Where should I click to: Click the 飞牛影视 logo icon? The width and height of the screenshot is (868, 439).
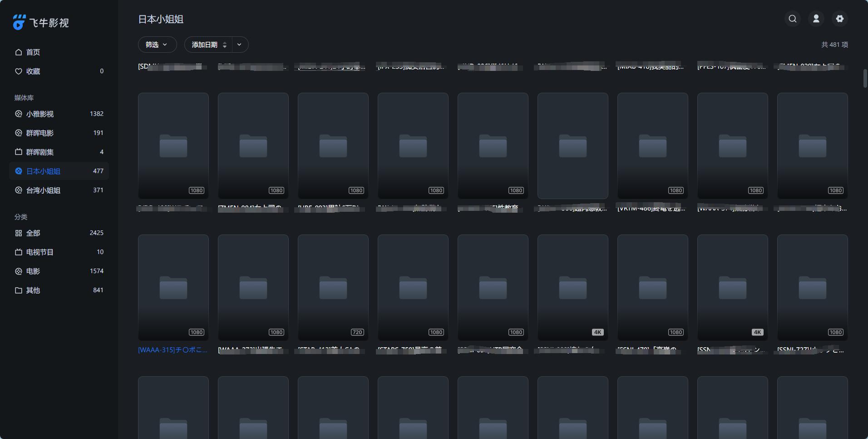[19, 22]
